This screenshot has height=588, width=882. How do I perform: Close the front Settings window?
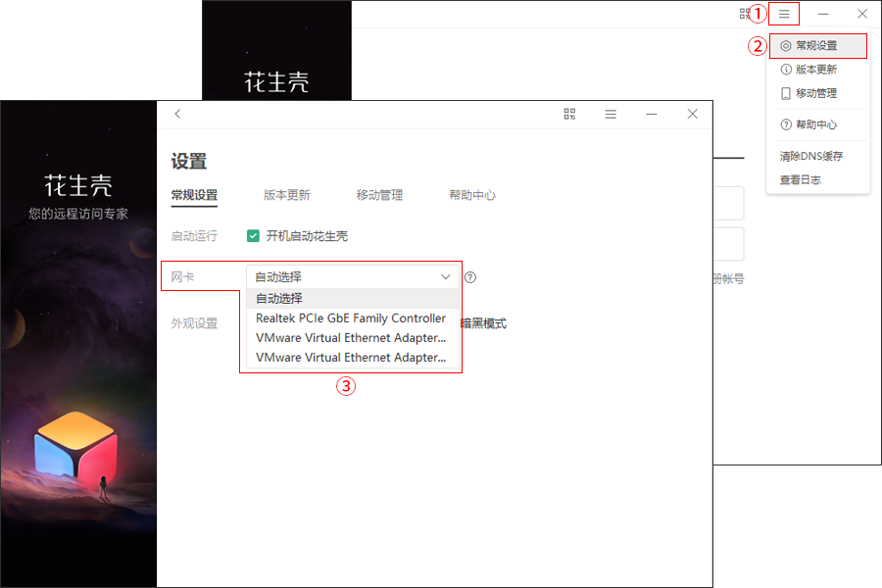(x=693, y=115)
